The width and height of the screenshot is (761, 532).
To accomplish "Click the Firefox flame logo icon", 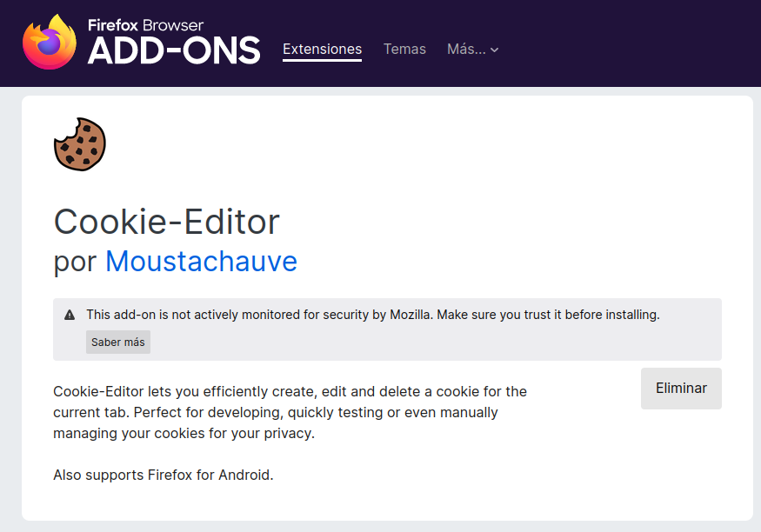I will [50, 43].
